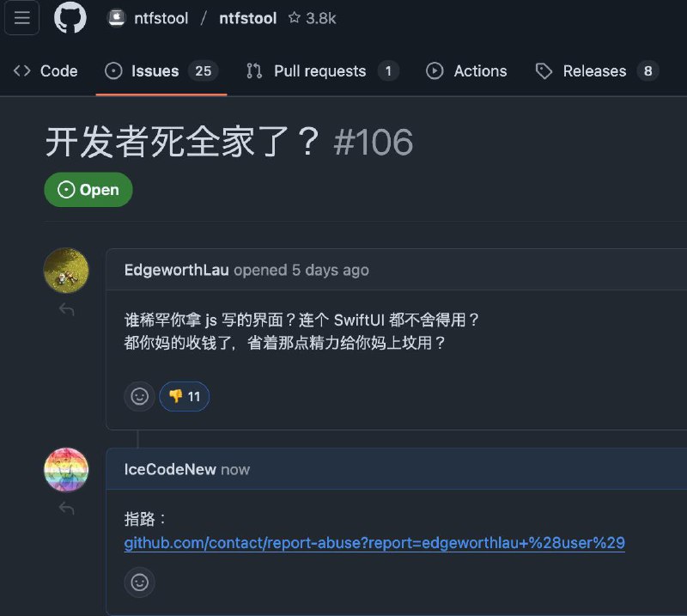Open the Pull requests tab
Screen dimensions: 687x616
pyautogui.click(x=323, y=71)
